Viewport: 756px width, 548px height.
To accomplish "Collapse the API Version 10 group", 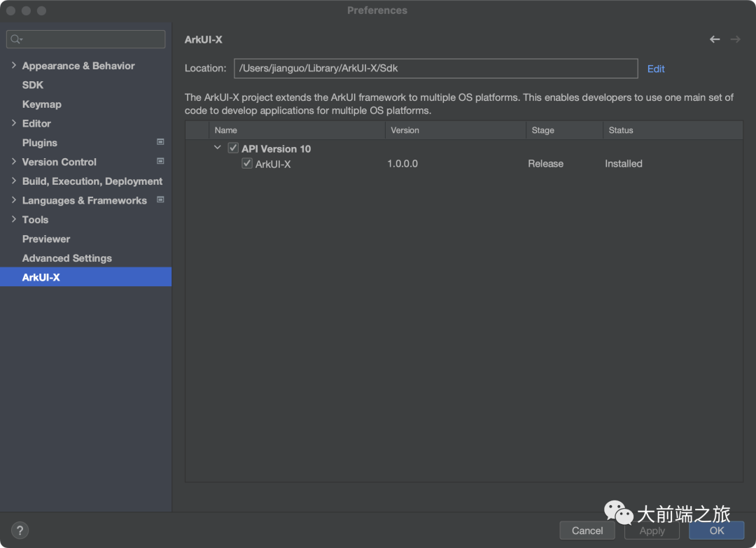I will pyautogui.click(x=218, y=148).
